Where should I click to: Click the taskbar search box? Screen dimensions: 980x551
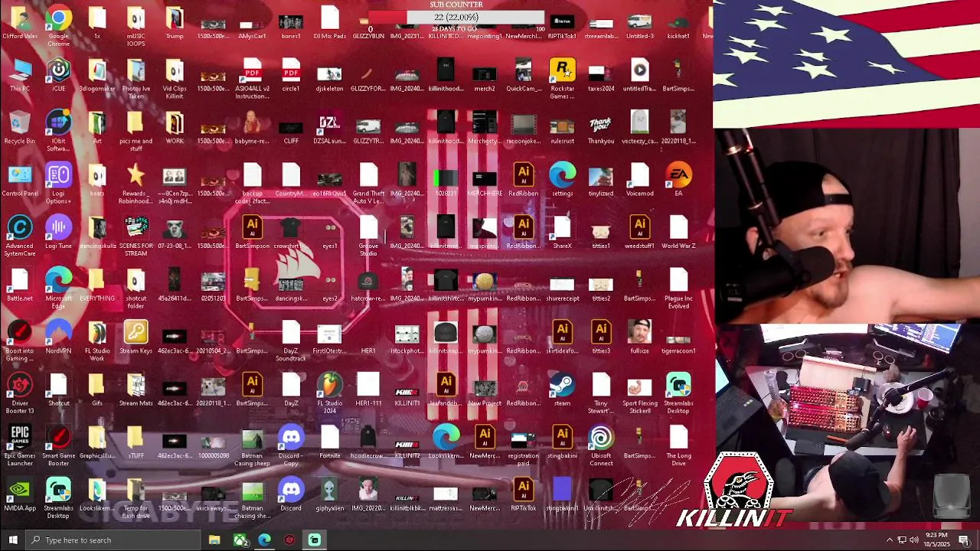click(x=113, y=540)
